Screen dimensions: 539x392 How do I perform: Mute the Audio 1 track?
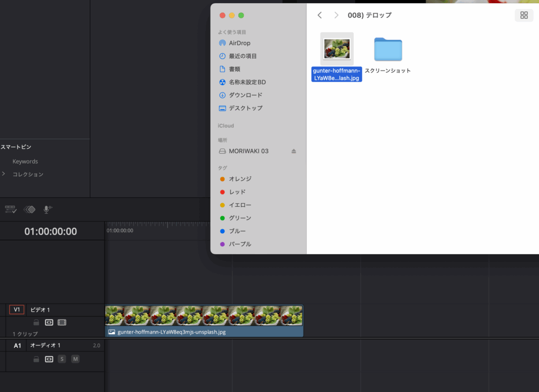[x=75, y=359]
